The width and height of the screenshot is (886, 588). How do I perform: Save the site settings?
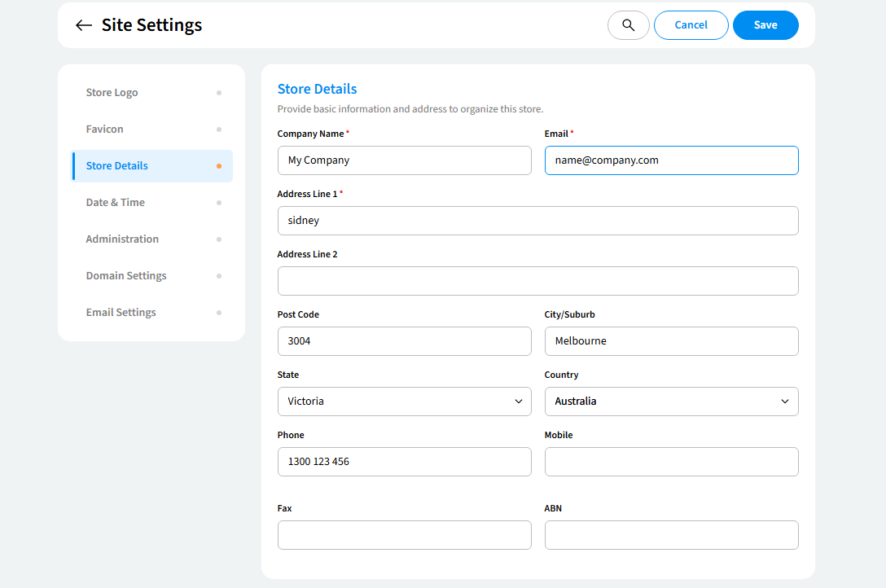(765, 25)
